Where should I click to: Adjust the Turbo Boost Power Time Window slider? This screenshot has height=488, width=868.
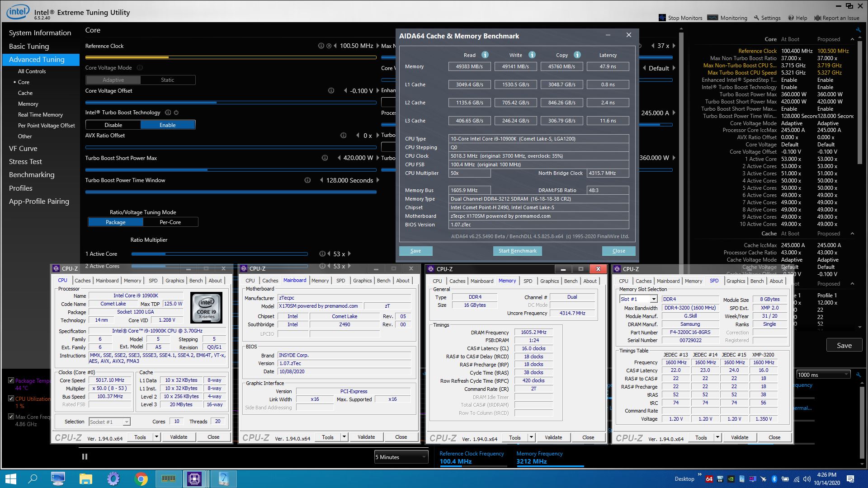[x=231, y=192]
